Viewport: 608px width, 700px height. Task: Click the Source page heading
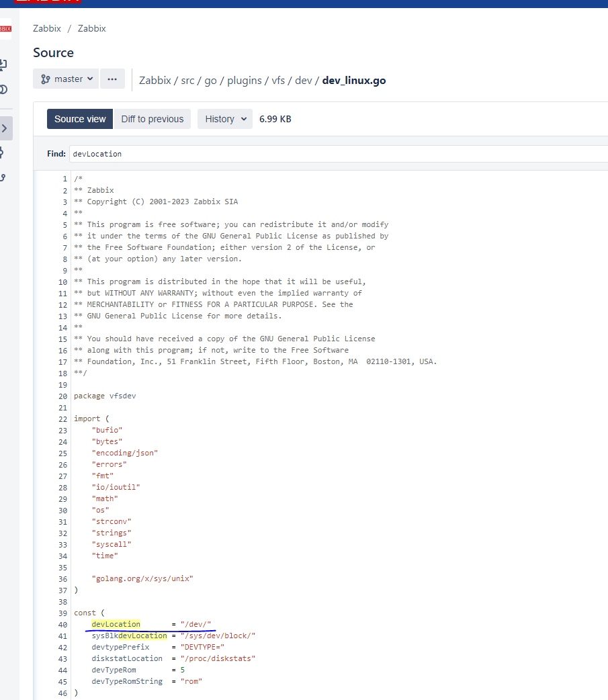53,52
